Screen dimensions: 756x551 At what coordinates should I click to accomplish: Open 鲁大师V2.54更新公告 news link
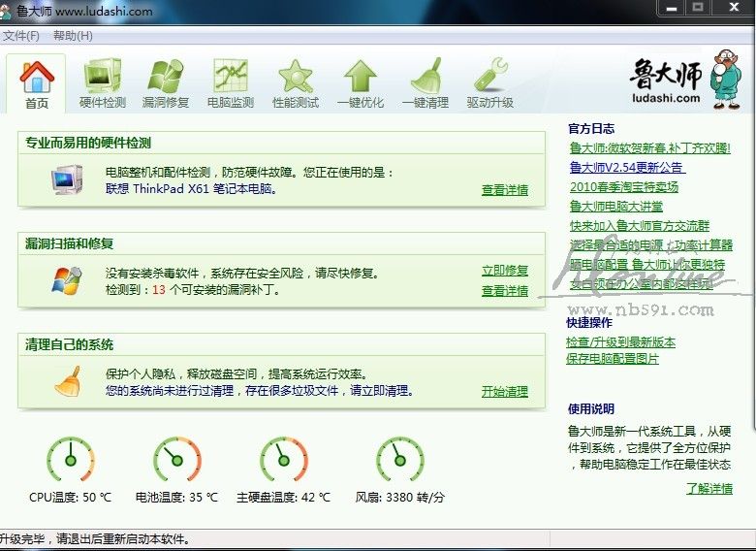(x=626, y=168)
